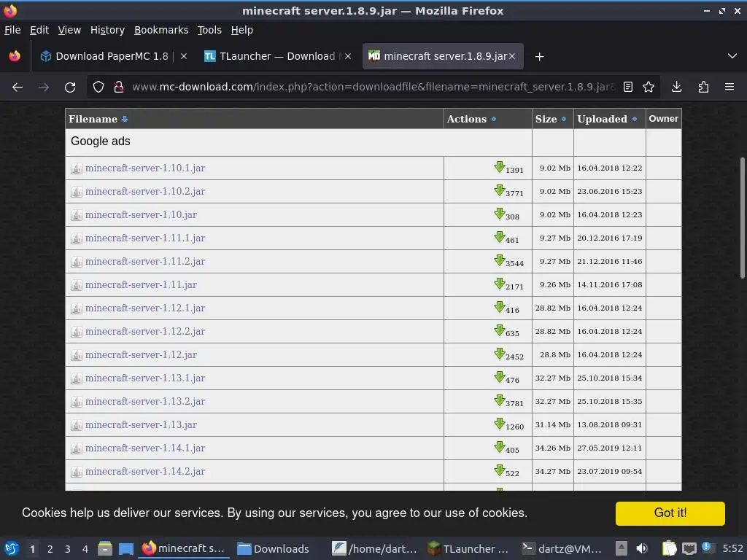View site connection security padlock
This screenshot has width=747, height=560.
(x=119, y=87)
